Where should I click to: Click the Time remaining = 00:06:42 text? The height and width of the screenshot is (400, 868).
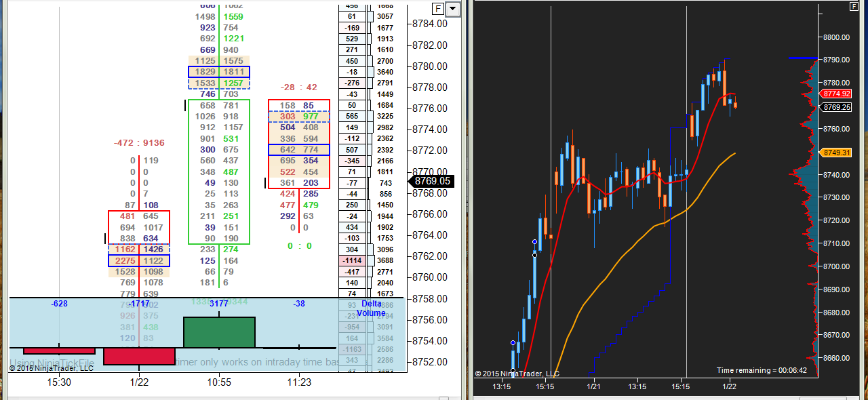[x=762, y=370]
